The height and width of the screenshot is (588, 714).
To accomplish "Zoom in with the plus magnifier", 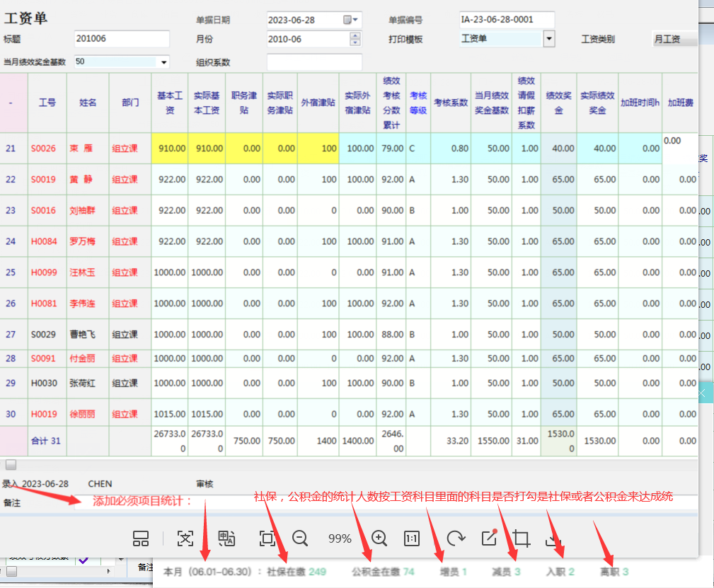I will tap(379, 538).
